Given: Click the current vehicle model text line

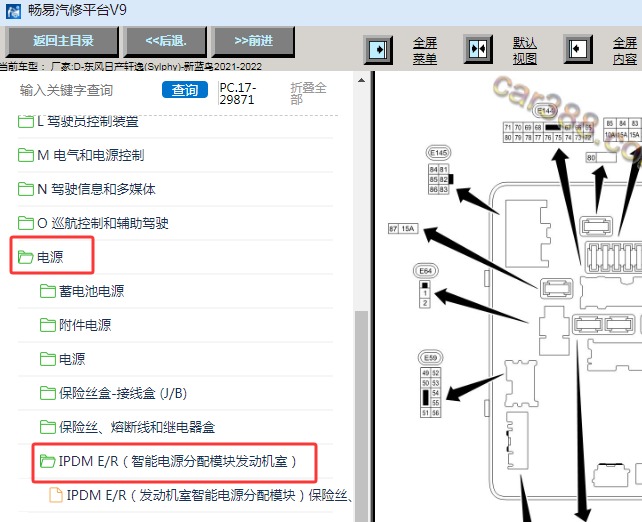Looking at the screenshot, I should [x=131, y=66].
